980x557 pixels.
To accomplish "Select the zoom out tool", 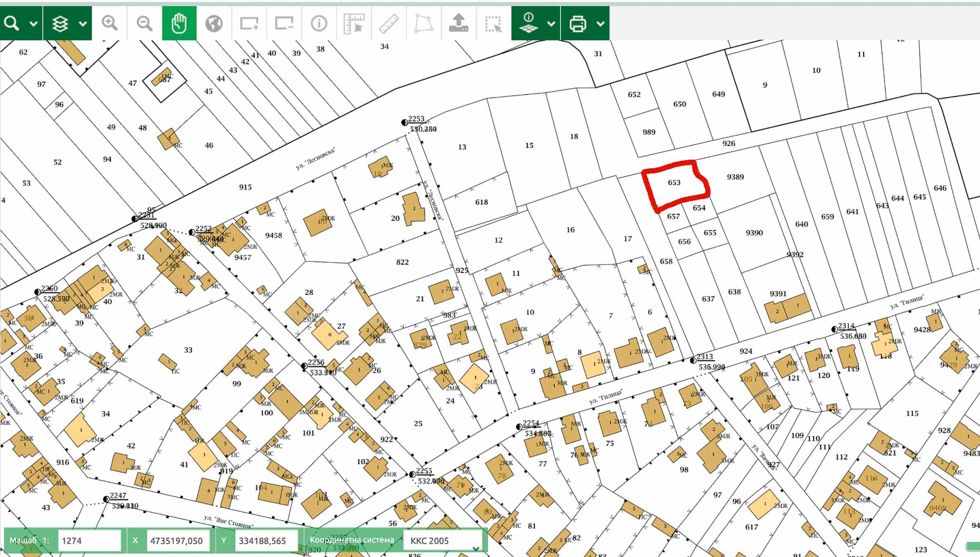I will point(144,23).
